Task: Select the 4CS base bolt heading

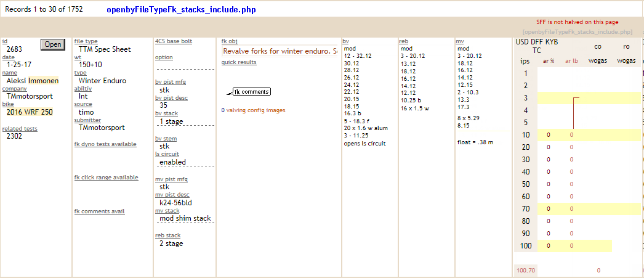Action: click(174, 41)
